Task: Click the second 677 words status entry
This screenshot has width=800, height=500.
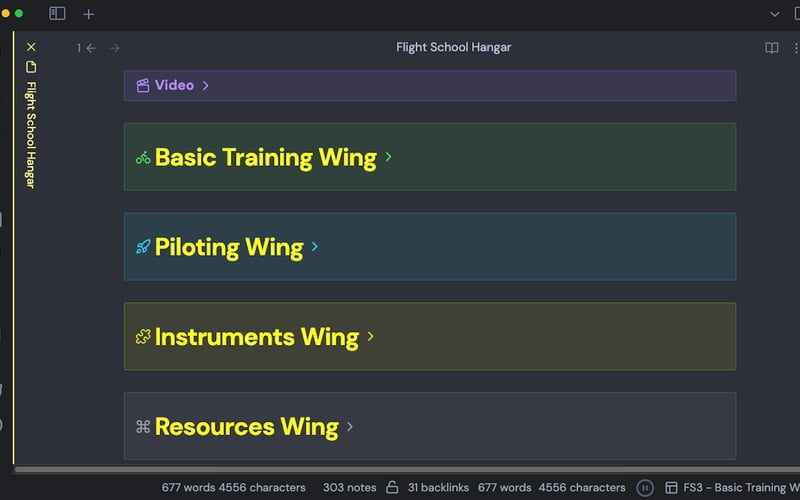Action: 505,488
